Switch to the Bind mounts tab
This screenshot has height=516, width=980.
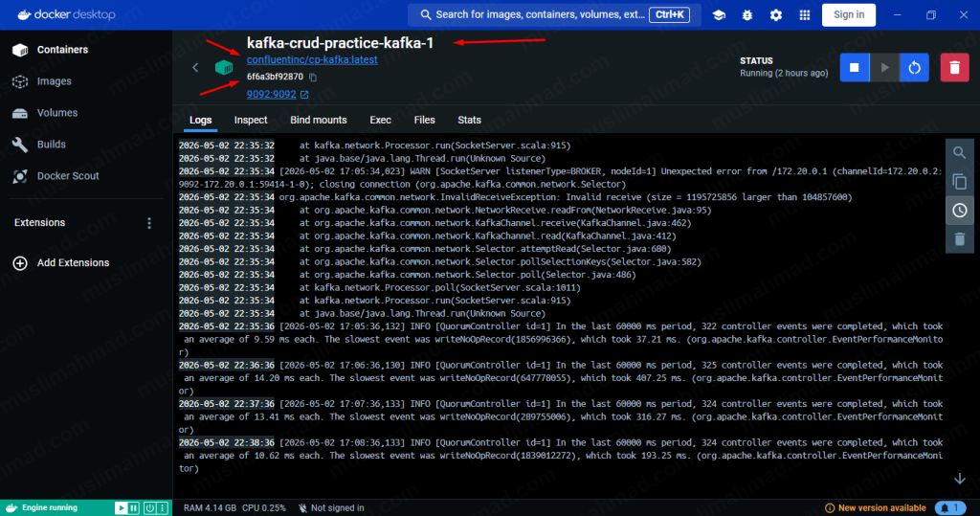pyautogui.click(x=318, y=120)
